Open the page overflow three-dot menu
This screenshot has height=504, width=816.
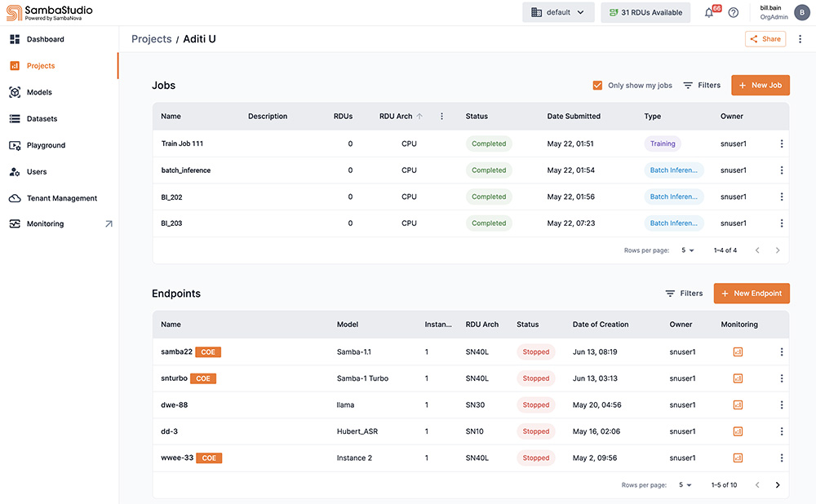click(x=800, y=38)
